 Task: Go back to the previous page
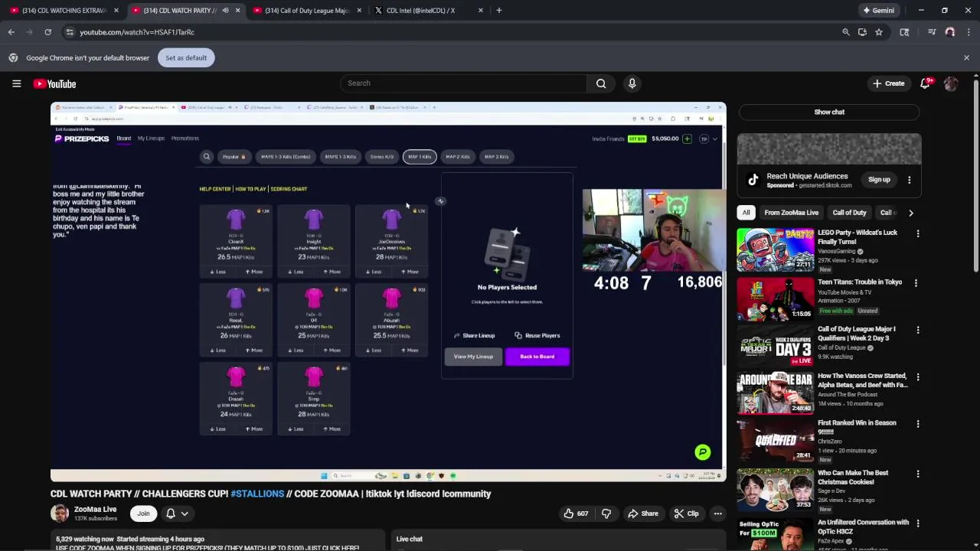point(11,32)
